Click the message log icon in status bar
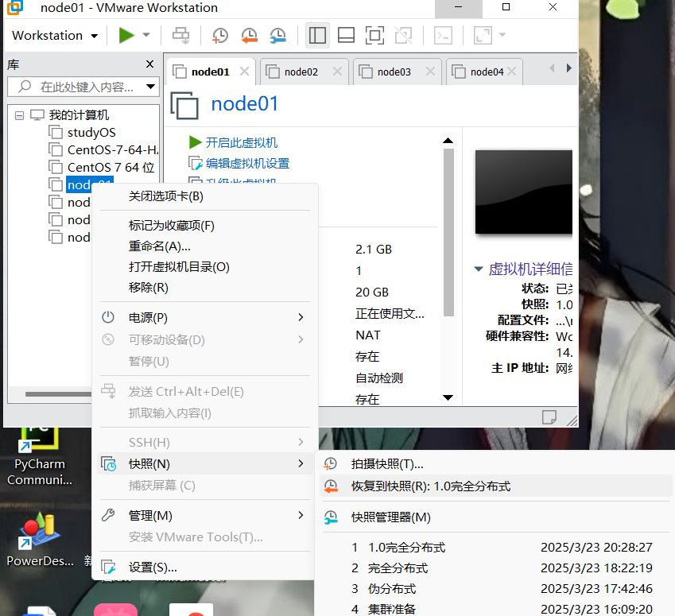The width and height of the screenshot is (675, 616). point(549,417)
